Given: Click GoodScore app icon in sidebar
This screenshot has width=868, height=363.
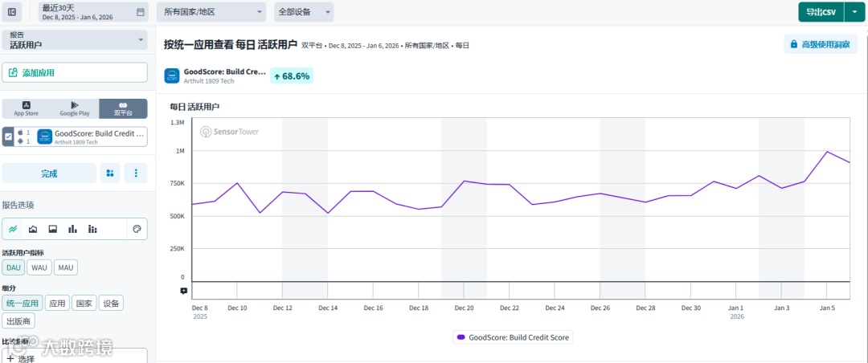Looking at the screenshot, I should click(x=45, y=137).
